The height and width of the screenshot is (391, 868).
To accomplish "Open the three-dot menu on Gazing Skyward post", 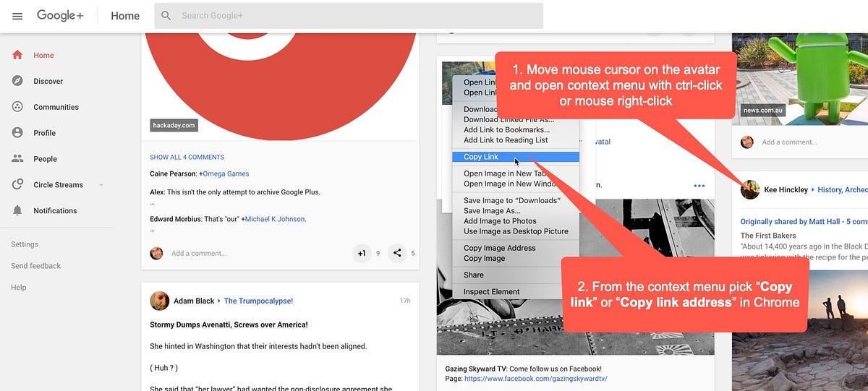I will click(699, 186).
